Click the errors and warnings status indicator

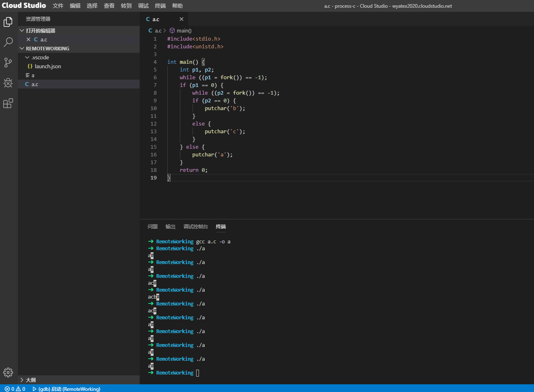pos(15,389)
